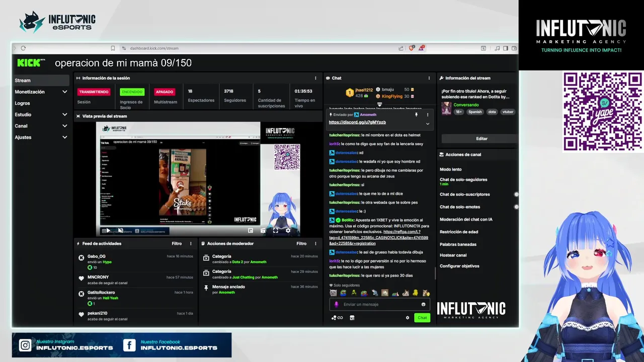Toggle the Chat de solo-suscriptores switch

(x=516, y=194)
